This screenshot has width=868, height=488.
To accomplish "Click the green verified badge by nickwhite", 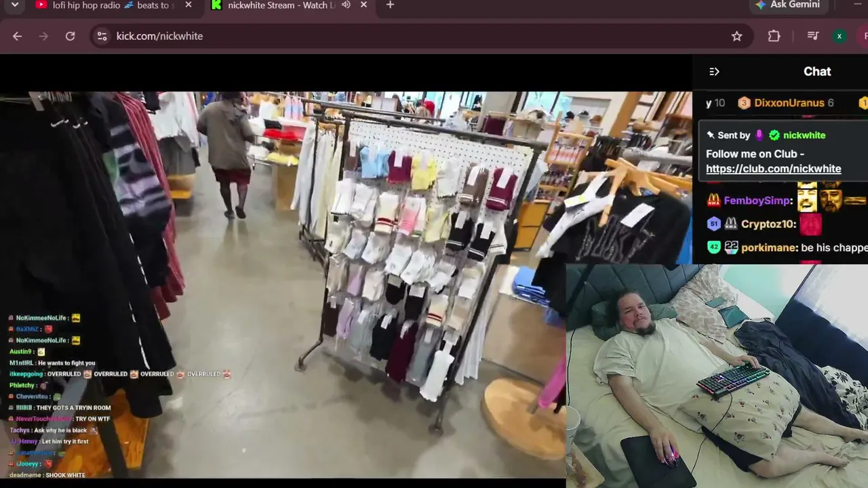I will pos(774,135).
